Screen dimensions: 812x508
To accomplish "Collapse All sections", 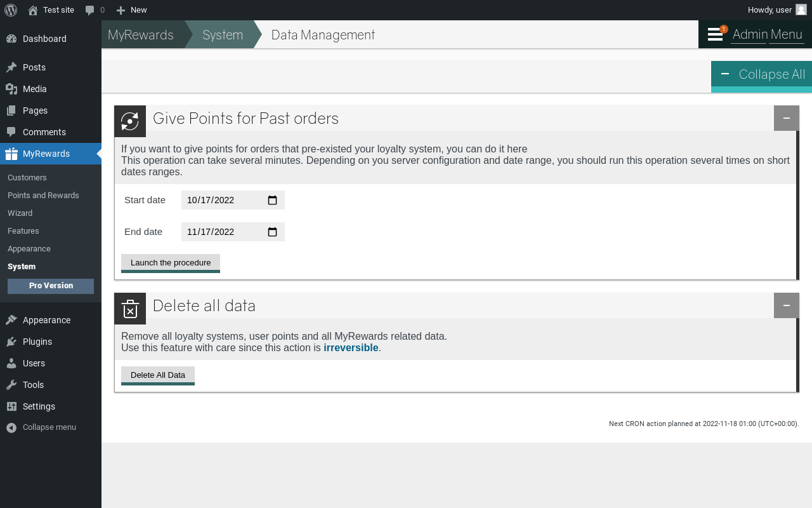I will 761,75.
